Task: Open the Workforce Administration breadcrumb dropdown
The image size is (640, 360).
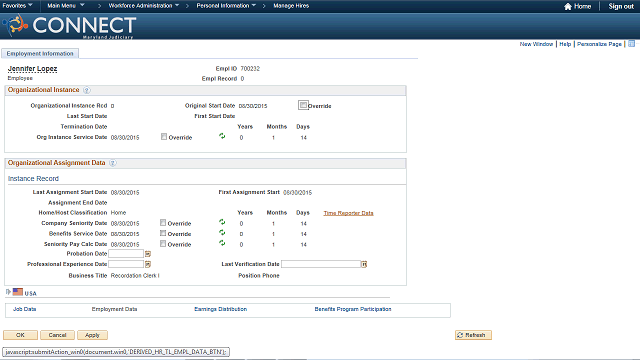Action: click(144, 6)
